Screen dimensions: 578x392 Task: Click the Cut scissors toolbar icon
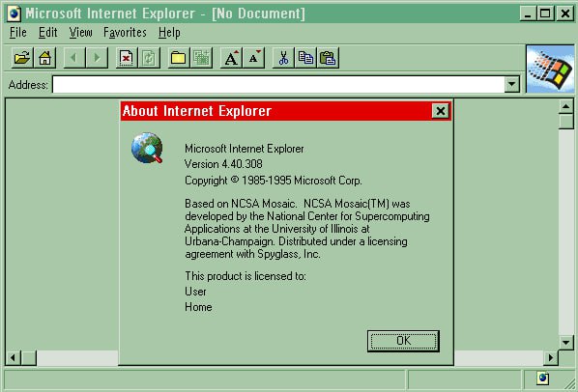point(283,58)
